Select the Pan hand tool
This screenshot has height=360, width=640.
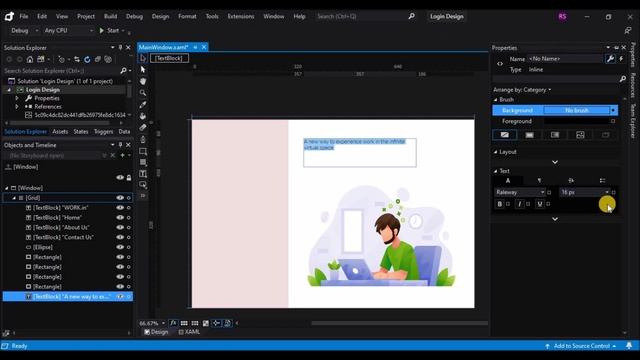click(x=143, y=81)
